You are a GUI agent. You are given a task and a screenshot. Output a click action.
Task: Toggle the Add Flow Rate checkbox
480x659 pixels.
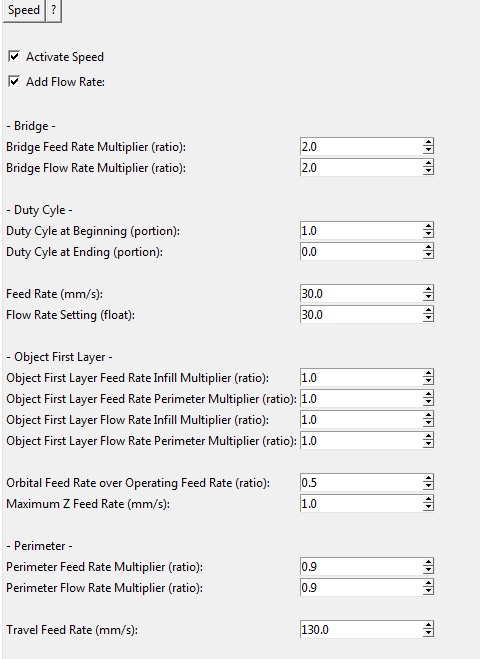coord(14,81)
